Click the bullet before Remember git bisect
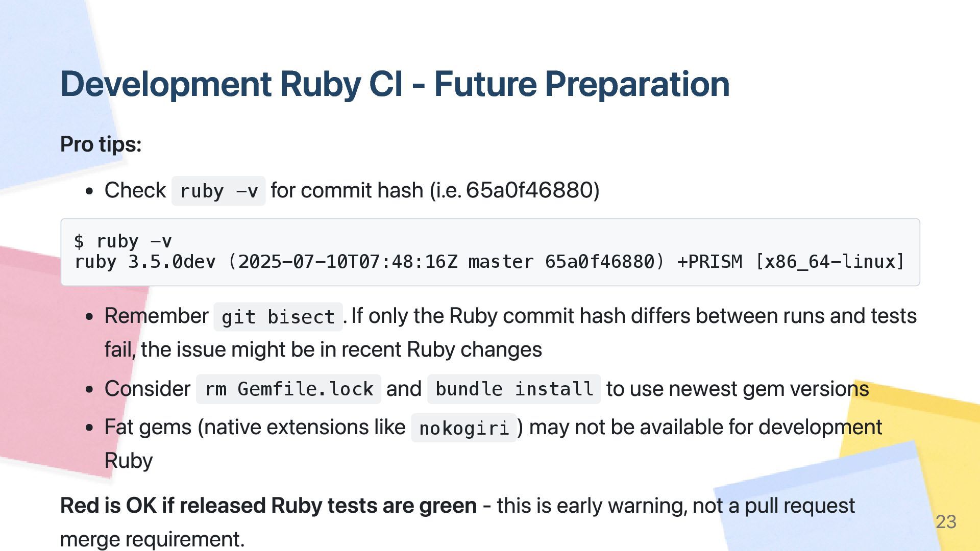980x551 pixels. [x=90, y=317]
